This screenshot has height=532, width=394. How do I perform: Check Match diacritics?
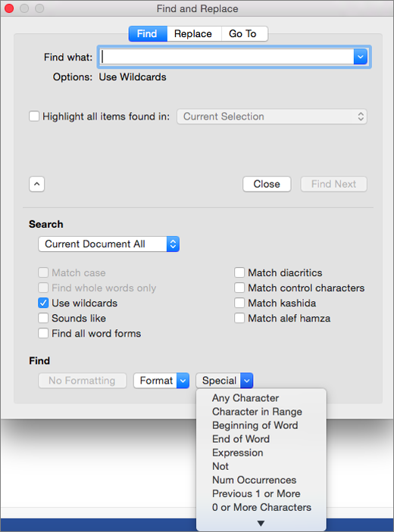click(x=239, y=272)
